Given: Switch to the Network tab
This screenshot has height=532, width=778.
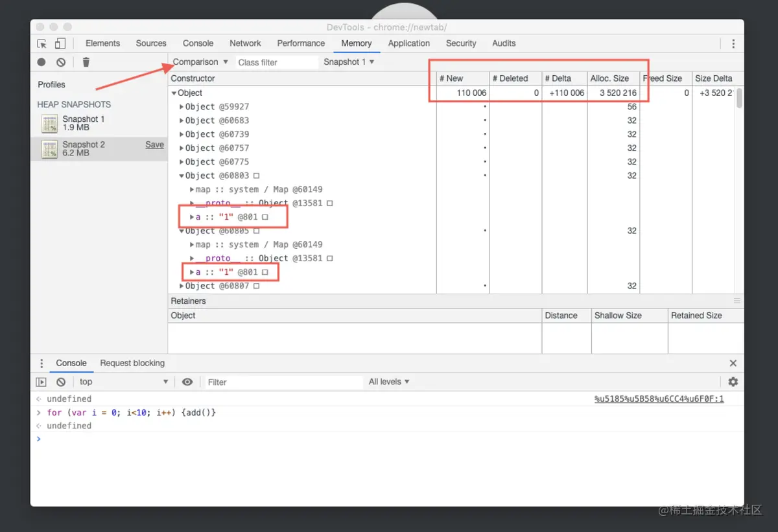Looking at the screenshot, I should click(x=245, y=43).
